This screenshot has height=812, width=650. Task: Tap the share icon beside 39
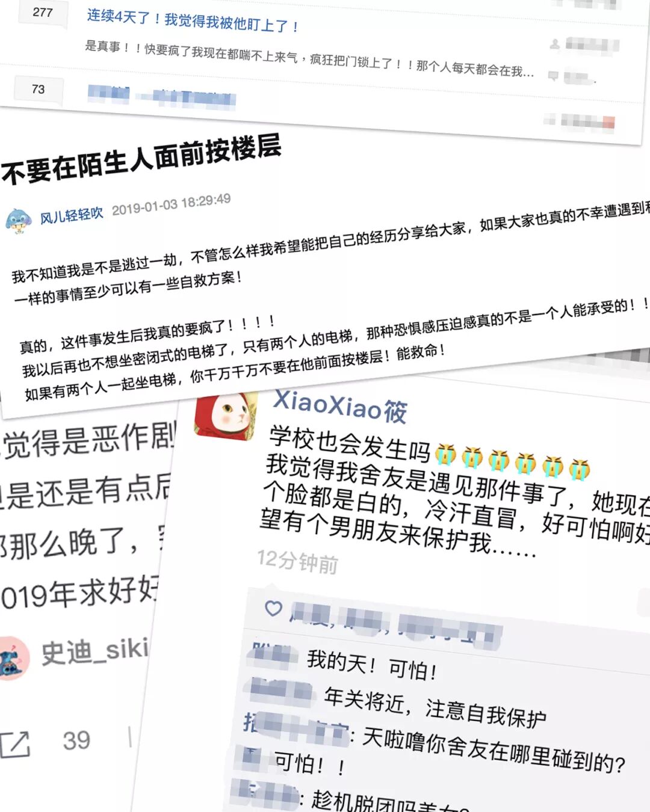pos(14,744)
